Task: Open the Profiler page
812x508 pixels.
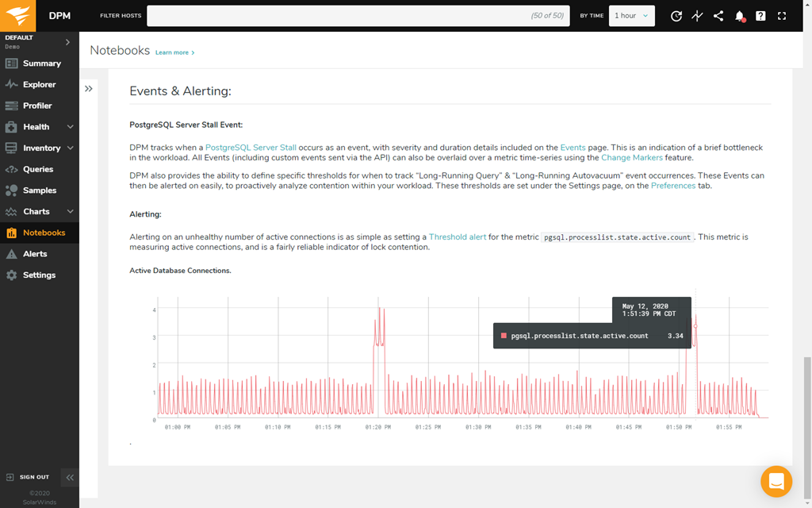Action: pos(37,106)
